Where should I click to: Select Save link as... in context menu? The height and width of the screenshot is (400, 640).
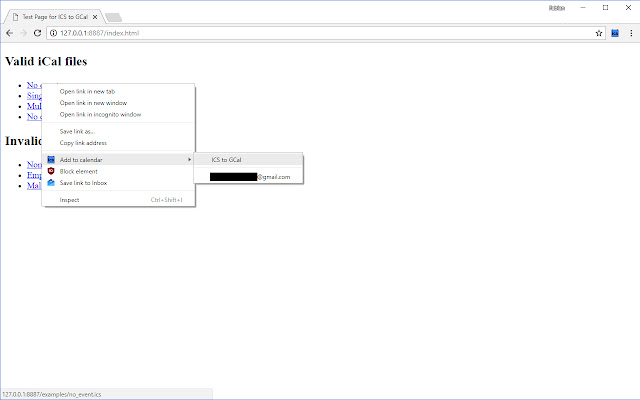tap(118, 131)
